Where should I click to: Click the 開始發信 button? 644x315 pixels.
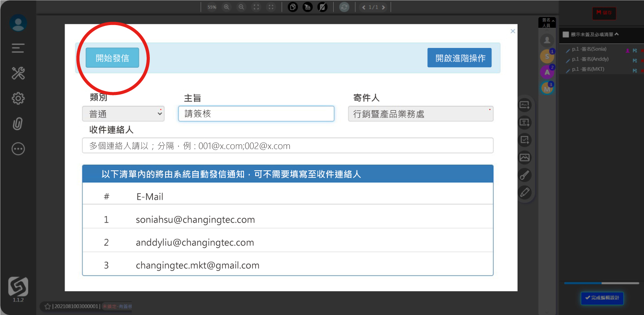[112, 58]
